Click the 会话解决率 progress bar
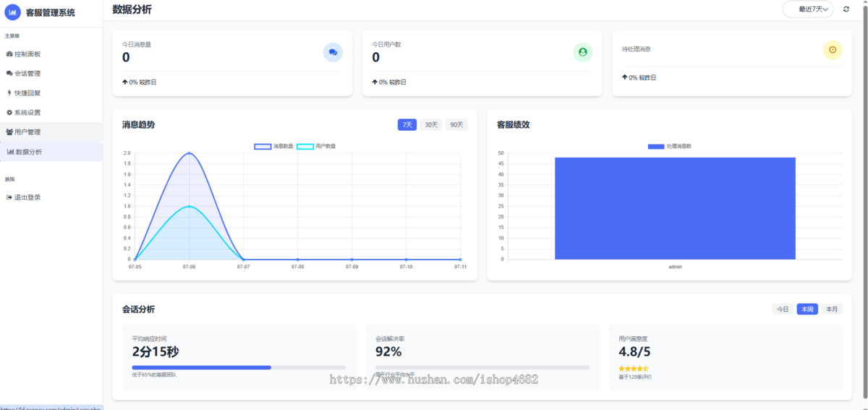The image size is (868, 410). [482, 367]
